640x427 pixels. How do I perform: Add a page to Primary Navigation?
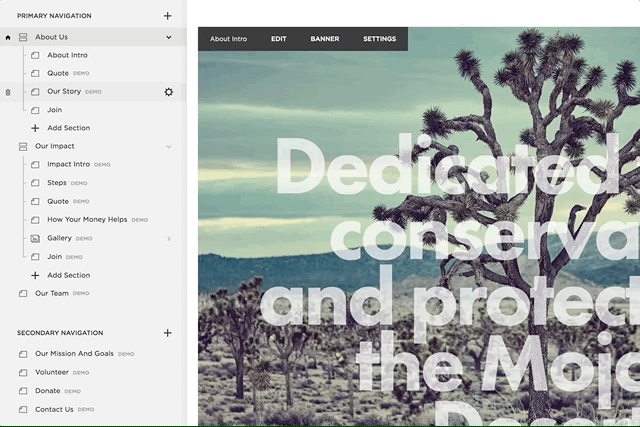tap(167, 16)
